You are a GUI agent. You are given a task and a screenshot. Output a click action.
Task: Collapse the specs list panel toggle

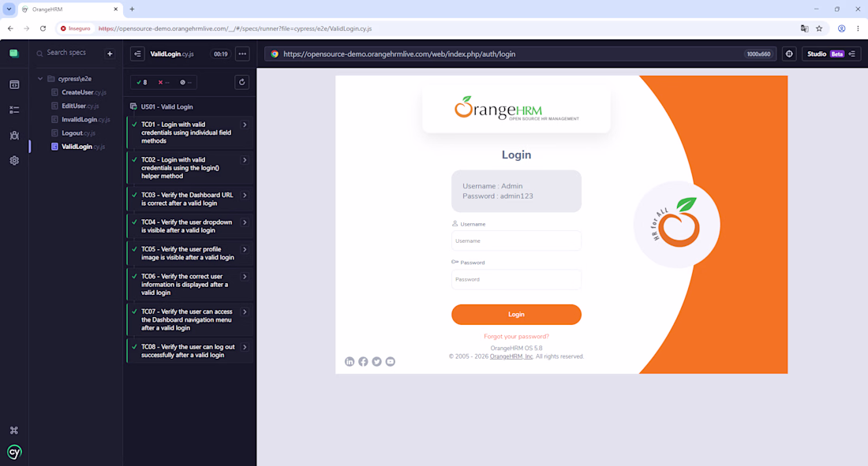(x=137, y=54)
